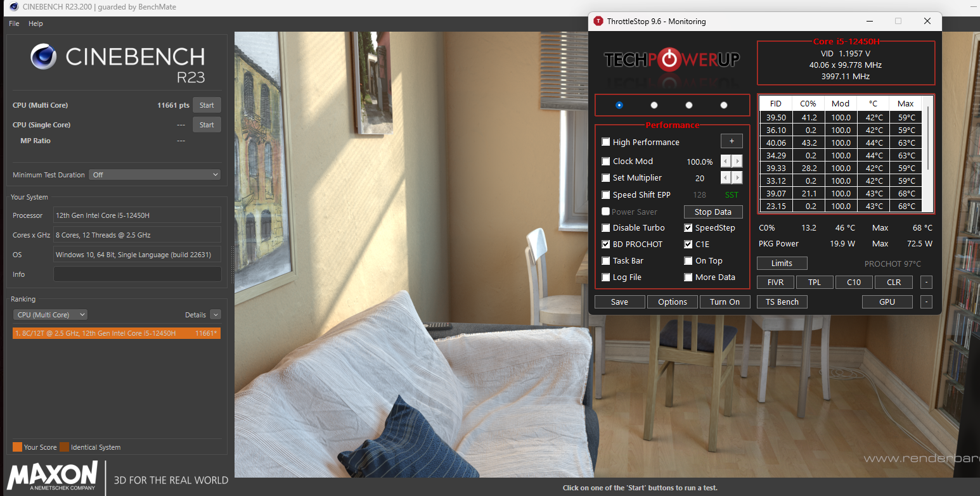Image resolution: width=980 pixels, height=496 pixels.
Task: Click the orange Your Score legend swatch
Action: [x=17, y=447]
